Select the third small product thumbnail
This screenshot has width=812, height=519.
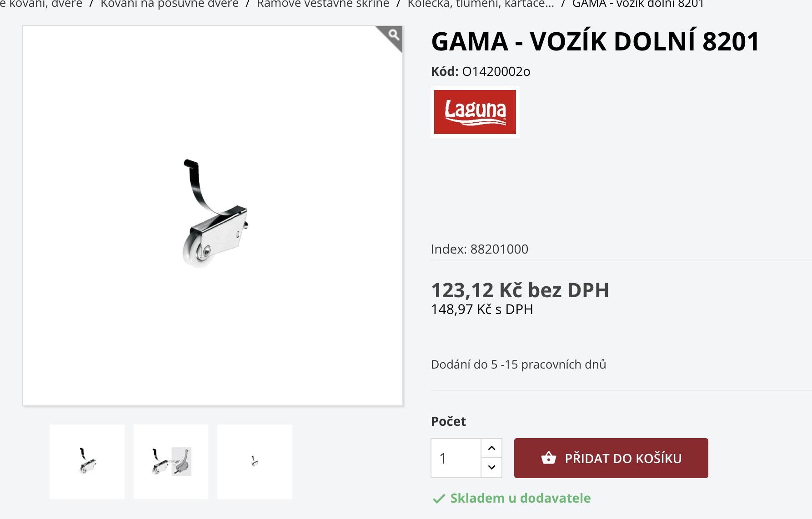255,462
